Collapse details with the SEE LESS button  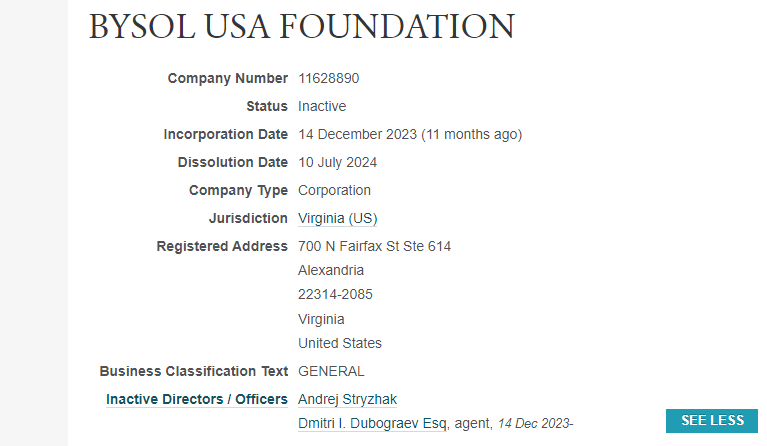point(712,421)
